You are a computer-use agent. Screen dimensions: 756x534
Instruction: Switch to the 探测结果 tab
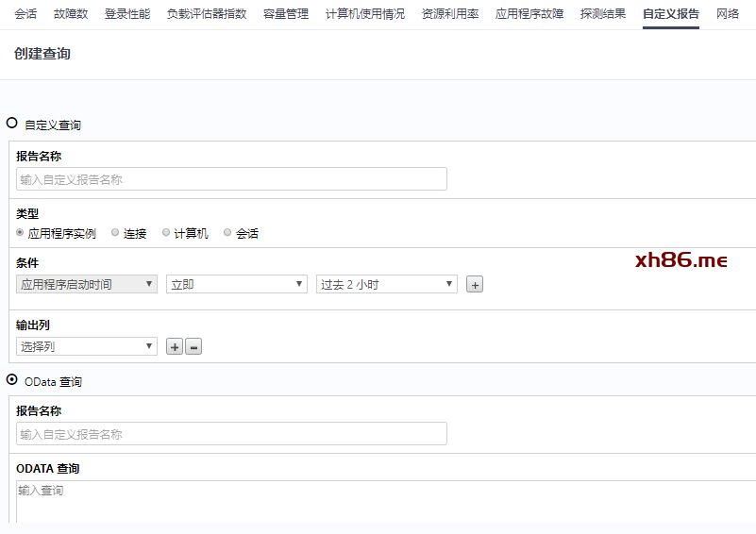[602, 14]
